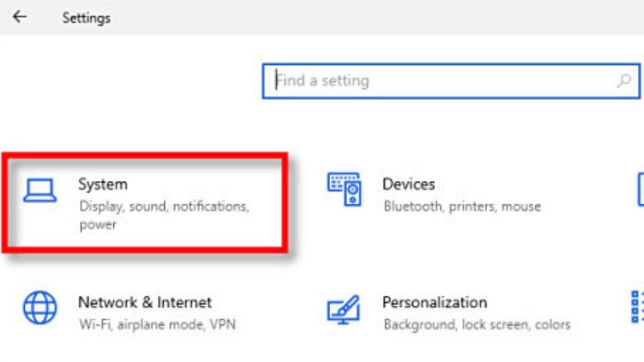
Task: Open the System category heading
Action: [x=103, y=184]
